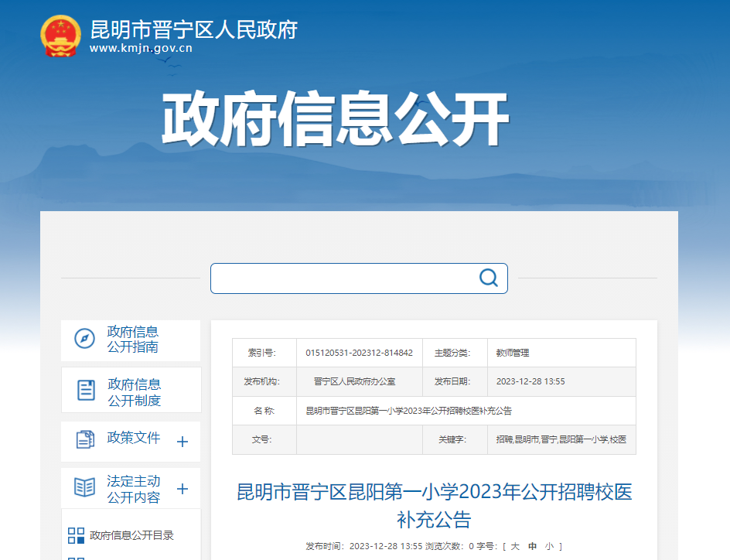The height and width of the screenshot is (560, 730).
Task: Click the 关键字 label cell
Action: (455, 439)
